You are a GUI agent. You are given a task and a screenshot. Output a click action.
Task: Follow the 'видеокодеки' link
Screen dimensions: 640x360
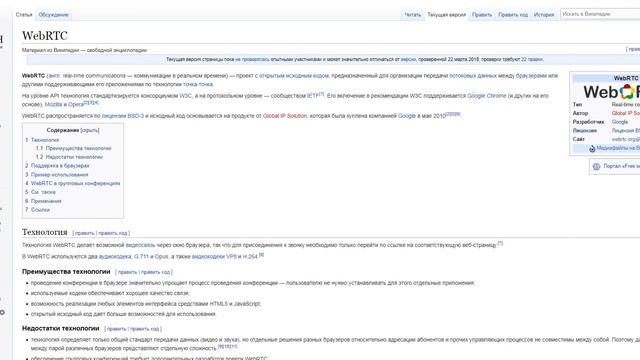pos(208,257)
